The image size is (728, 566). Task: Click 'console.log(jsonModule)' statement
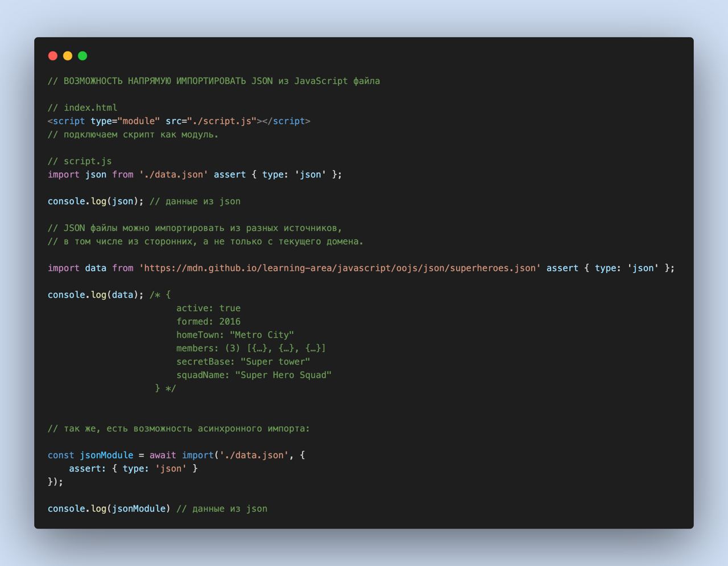(x=109, y=509)
